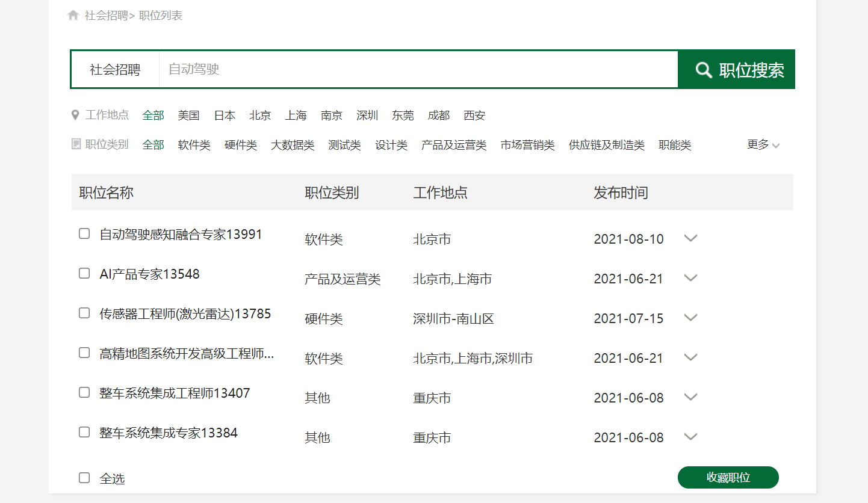Click the work location pin icon
The width and height of the screenshot is (868, 503).
(x=75, y=115)
